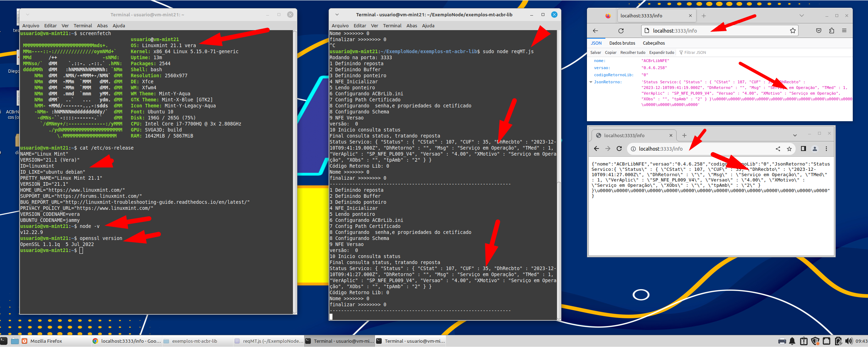The image size is (868, 347).
Task: Click versao value "0.4.6.258"
Action: pyautogui.click(x=654, y=68)
